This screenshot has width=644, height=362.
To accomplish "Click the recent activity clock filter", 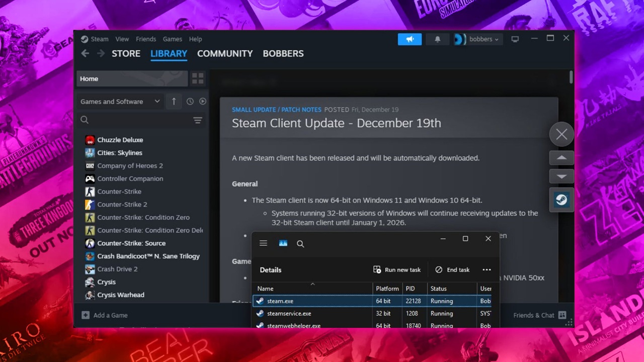I will 190,102.
